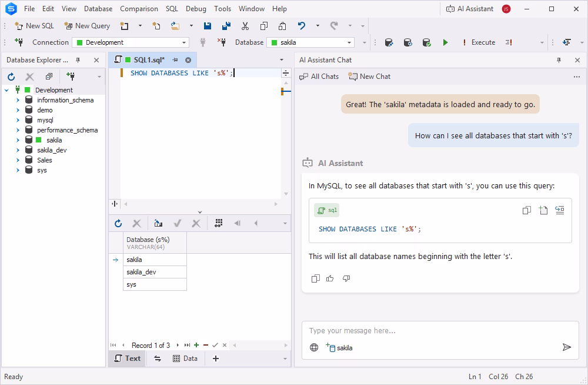The image size is (588, 385).
Task: Select the sys result row cell
Action: (155, 285)
